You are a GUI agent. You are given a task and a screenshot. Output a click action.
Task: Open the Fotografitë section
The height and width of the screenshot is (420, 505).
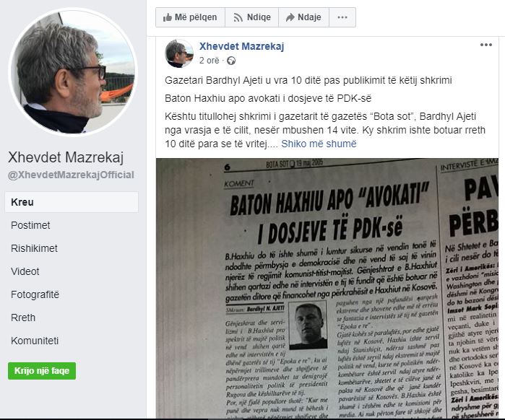pos(35,294)
